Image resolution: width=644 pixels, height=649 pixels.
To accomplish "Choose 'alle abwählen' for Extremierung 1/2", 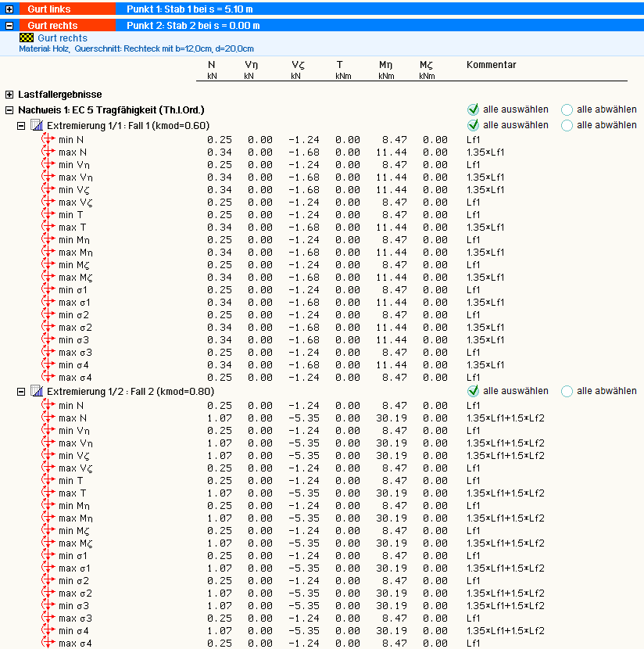I will [567, 391].
